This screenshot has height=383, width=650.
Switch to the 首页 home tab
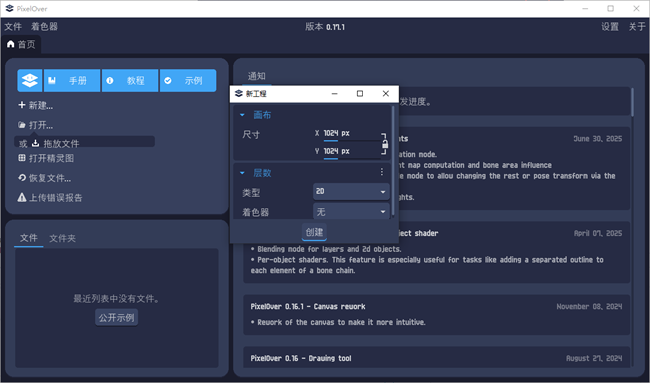22,44
